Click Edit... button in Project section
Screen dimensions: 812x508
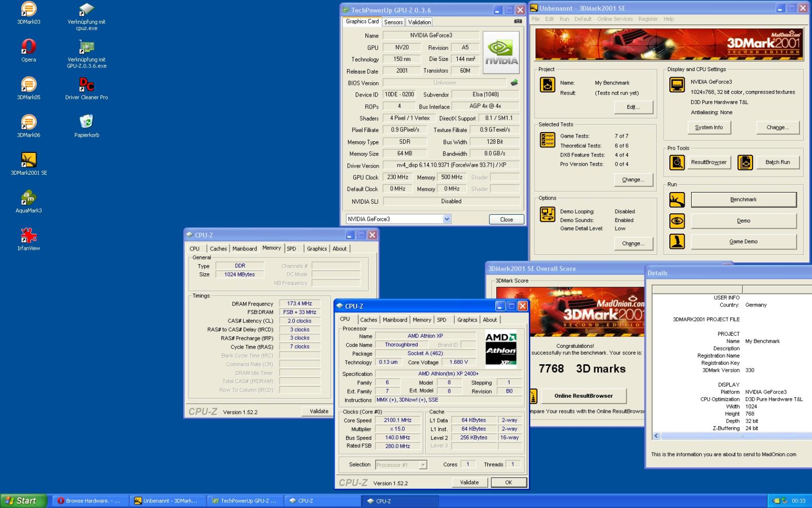(633, 107)
